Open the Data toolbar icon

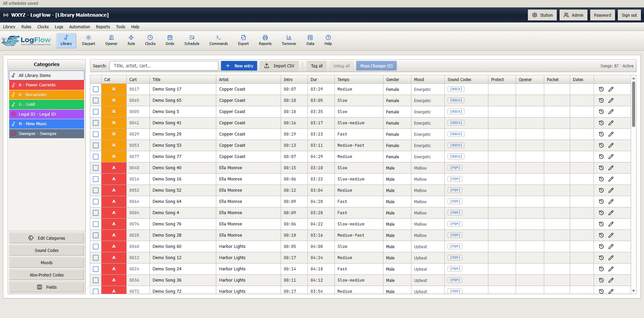click(310, 40)
